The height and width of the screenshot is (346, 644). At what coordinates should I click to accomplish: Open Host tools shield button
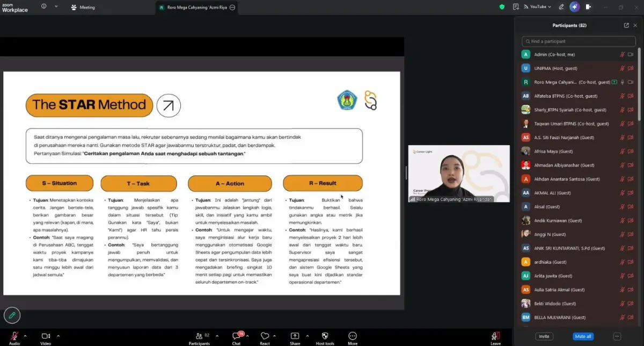tap(325, 338)
